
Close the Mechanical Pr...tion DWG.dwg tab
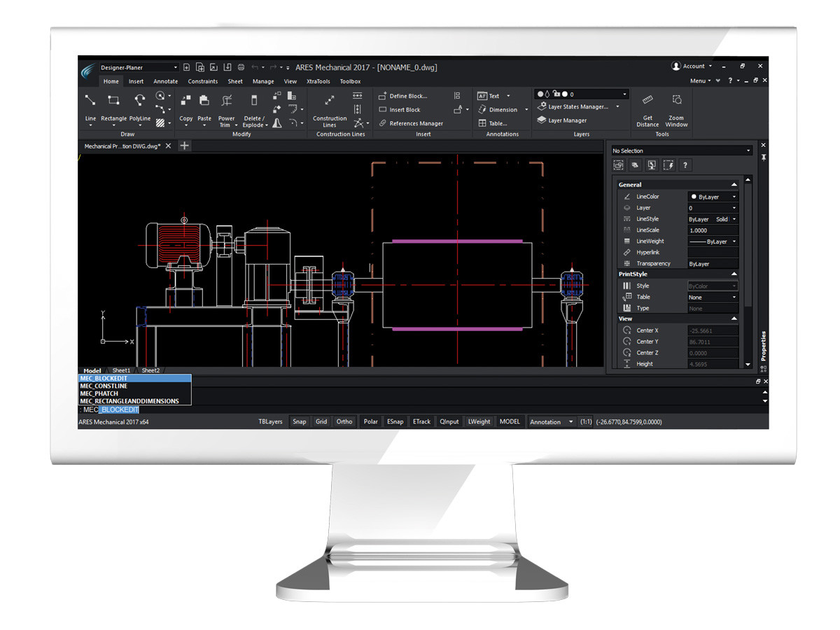(168, 146)
